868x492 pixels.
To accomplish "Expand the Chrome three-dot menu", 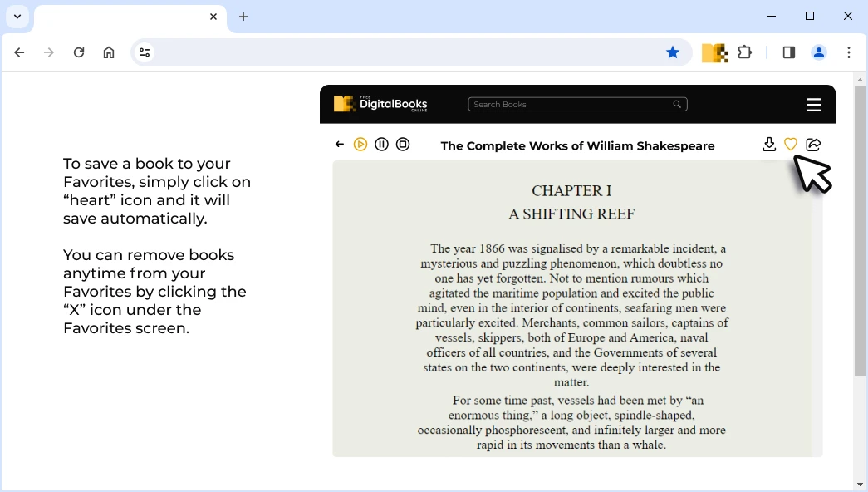I will pos(848,52).
